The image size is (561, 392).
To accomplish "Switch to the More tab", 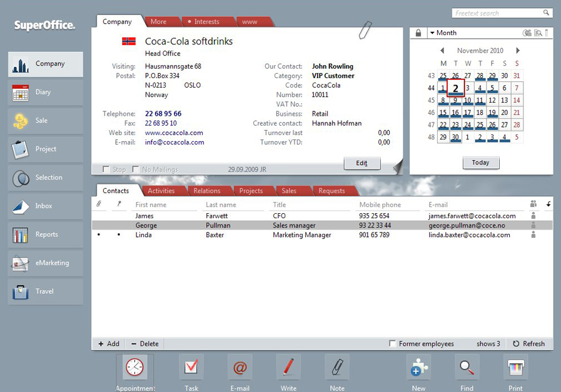I will [x=158, y=22].
